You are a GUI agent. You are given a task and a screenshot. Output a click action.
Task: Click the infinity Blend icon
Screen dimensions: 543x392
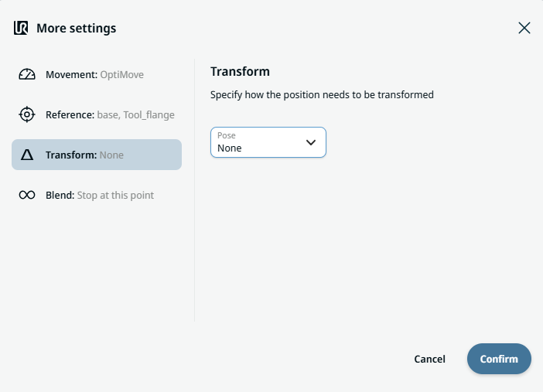(27, 196)
